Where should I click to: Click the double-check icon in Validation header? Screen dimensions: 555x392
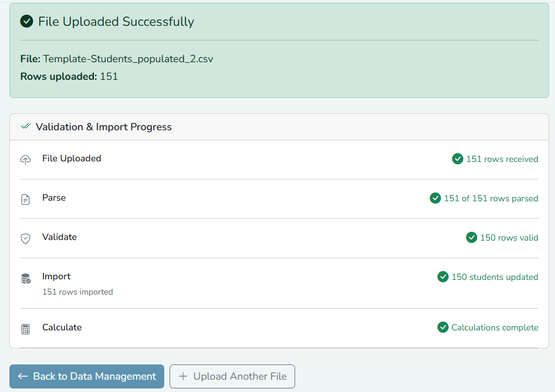tap(25, 126)
